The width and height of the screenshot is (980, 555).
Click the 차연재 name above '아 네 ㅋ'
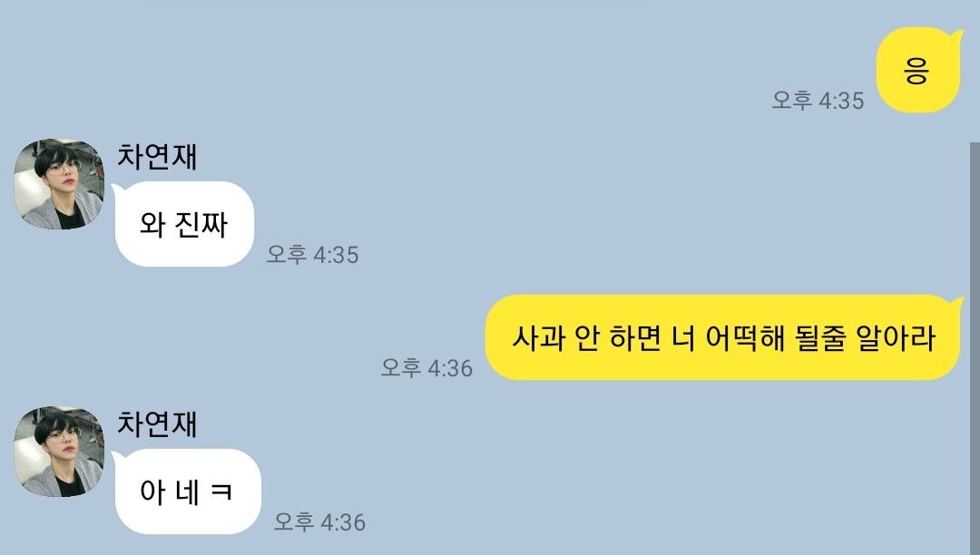pyautogui.click(x=158, y=424)
